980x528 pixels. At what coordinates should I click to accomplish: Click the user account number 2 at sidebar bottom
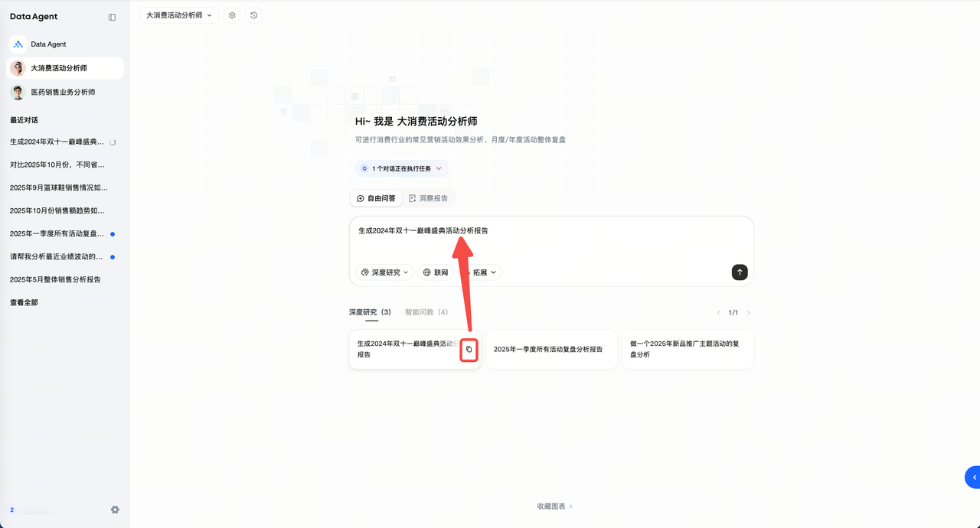click(11, 510)
